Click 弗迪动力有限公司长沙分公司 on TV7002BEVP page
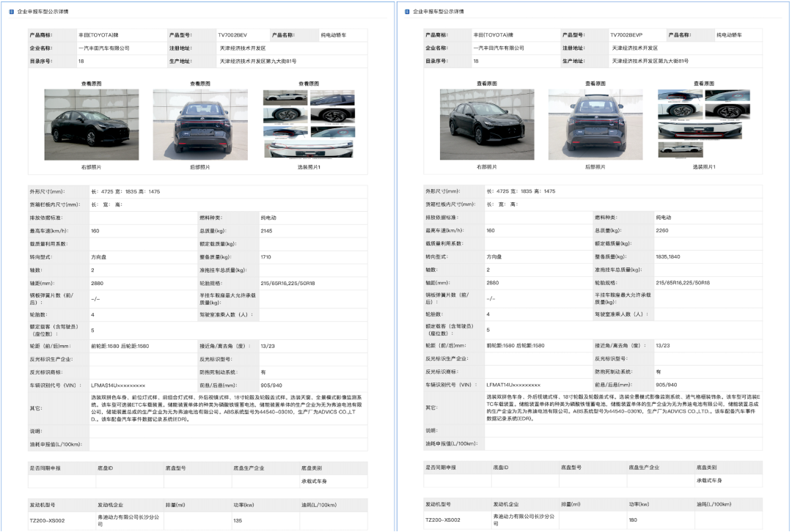 click(524, 520)
